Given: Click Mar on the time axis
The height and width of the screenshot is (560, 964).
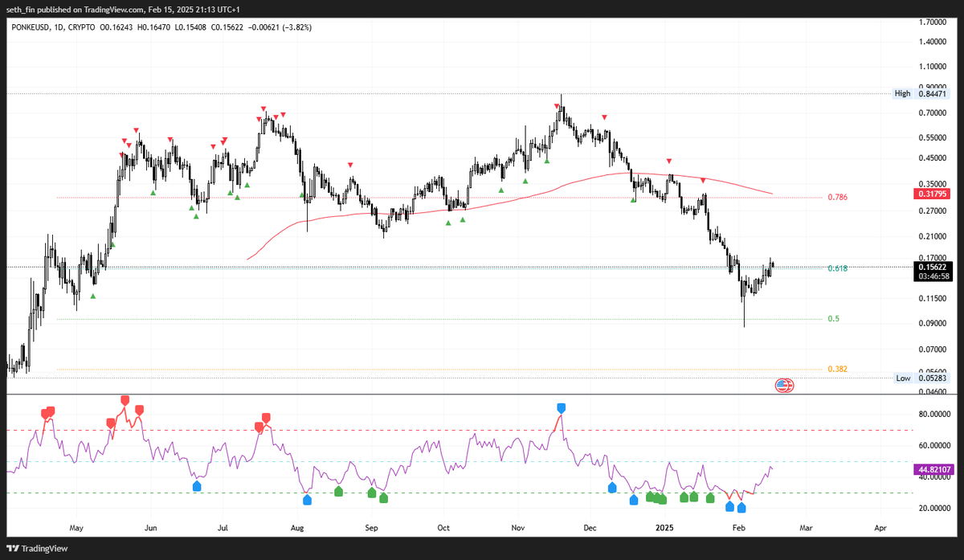Looking at the screenshot, I should (806, 529).
